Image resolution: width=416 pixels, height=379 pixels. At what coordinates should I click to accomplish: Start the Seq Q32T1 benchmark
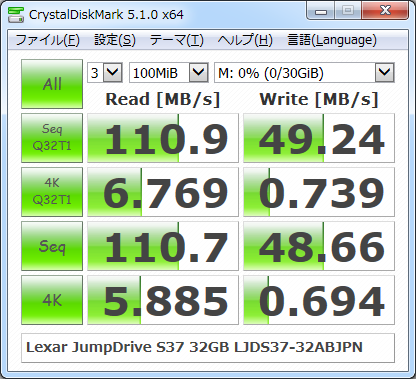[52, 138]
